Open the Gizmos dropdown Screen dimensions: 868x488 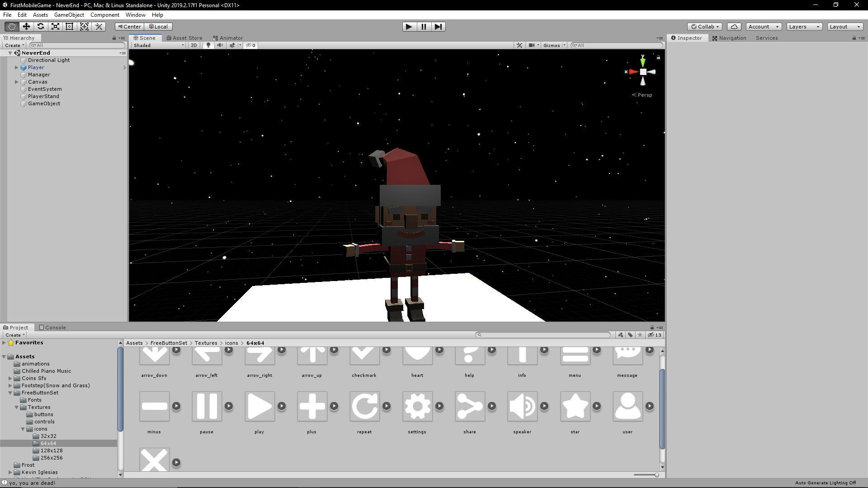click(x=554, y=45)
